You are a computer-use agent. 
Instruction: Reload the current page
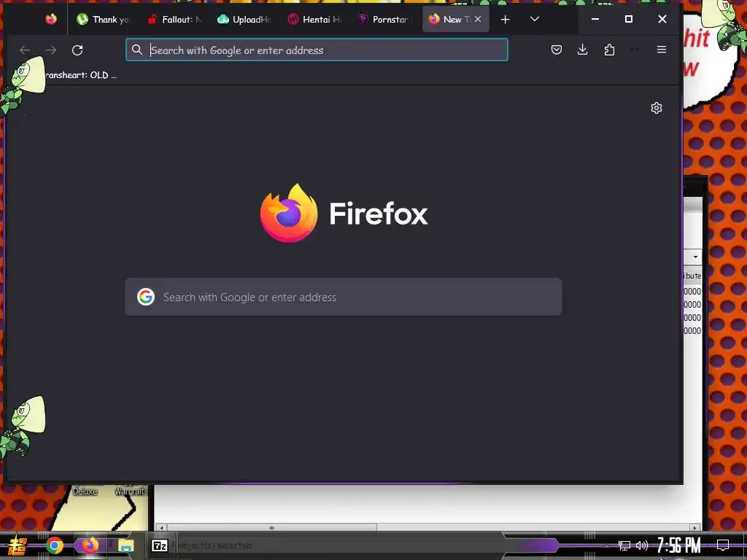77,50
